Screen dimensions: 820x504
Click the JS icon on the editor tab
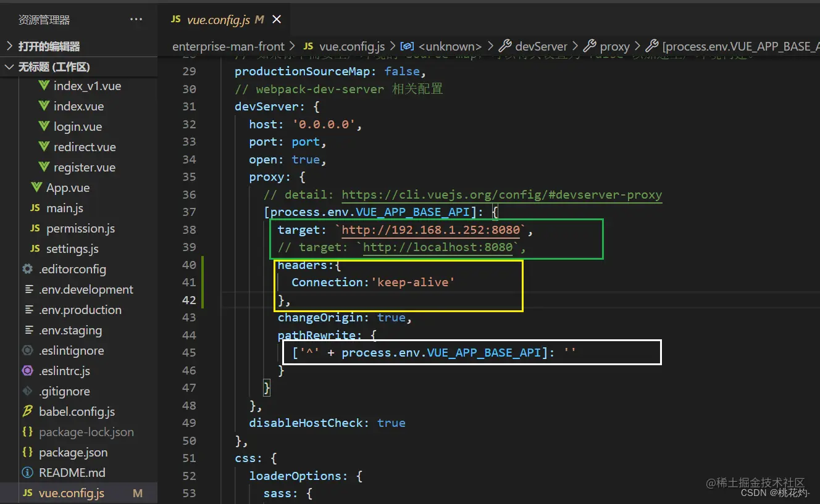pos(176,20)
